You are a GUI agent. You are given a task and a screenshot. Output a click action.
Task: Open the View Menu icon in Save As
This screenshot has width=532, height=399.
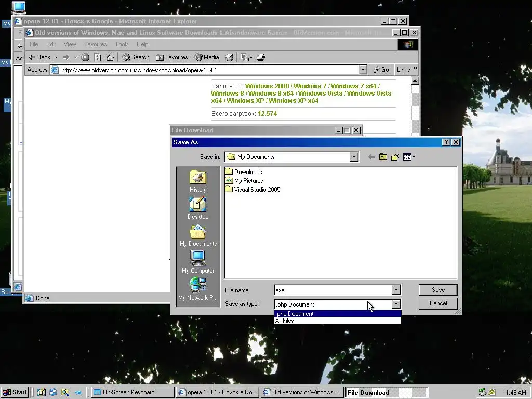[x=409, y=157]
